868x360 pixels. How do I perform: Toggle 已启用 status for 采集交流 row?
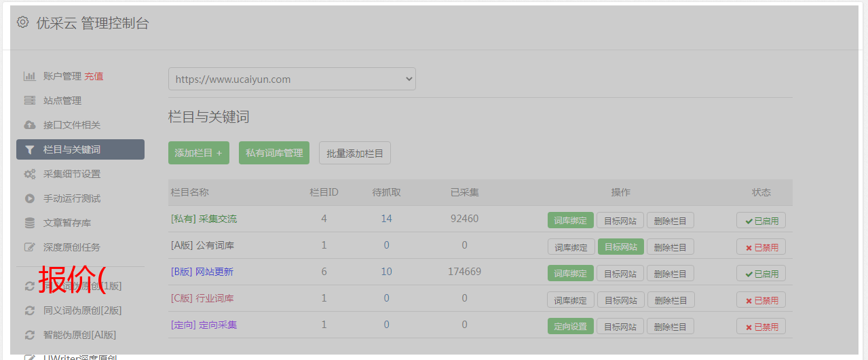point(761,220)
